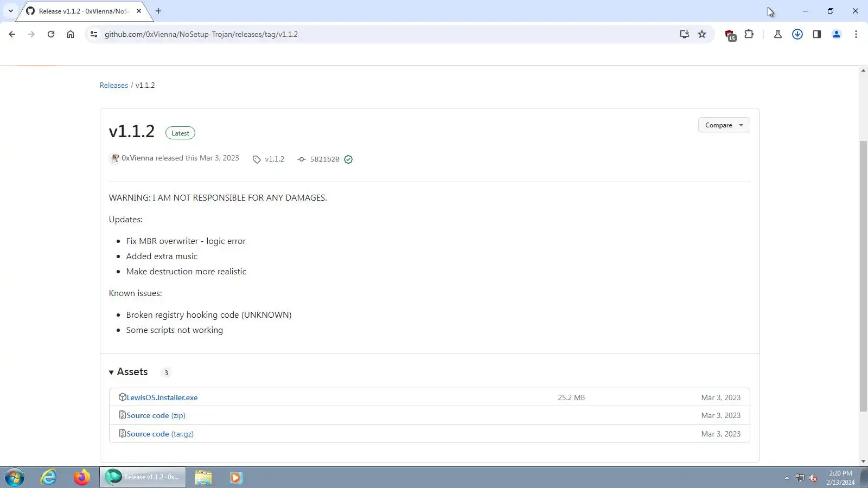The height and width of the screenshot is (488, 868).
Task: Download Source code (zip)
Action: coord(156,415)
